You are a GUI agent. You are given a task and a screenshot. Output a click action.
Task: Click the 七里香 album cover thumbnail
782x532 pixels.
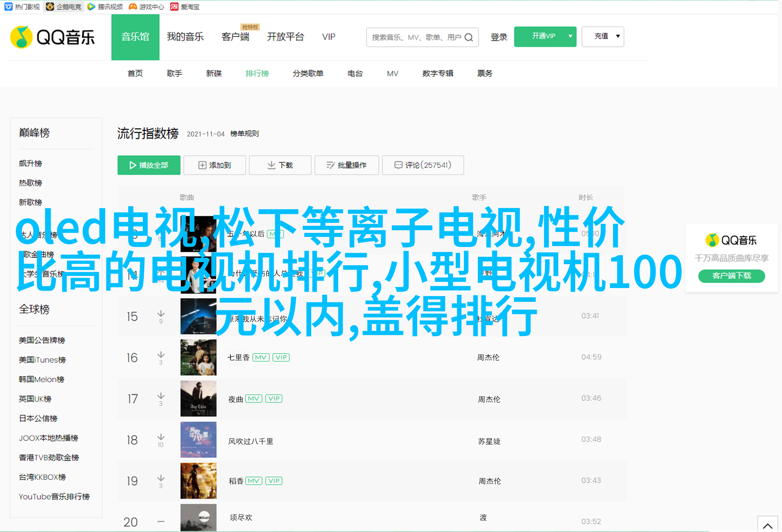pyautogui.click(x=199, y=357)
